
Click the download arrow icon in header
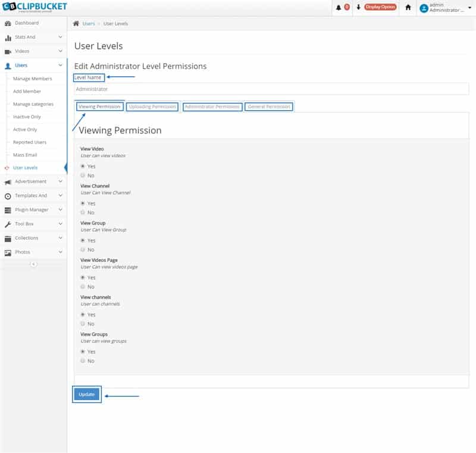click(358, 8)
